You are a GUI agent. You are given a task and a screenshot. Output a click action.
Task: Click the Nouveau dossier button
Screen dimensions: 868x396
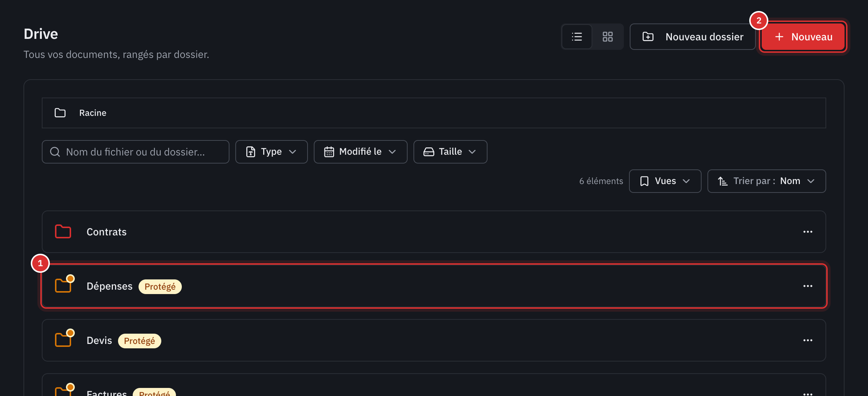tap(692, 37)
